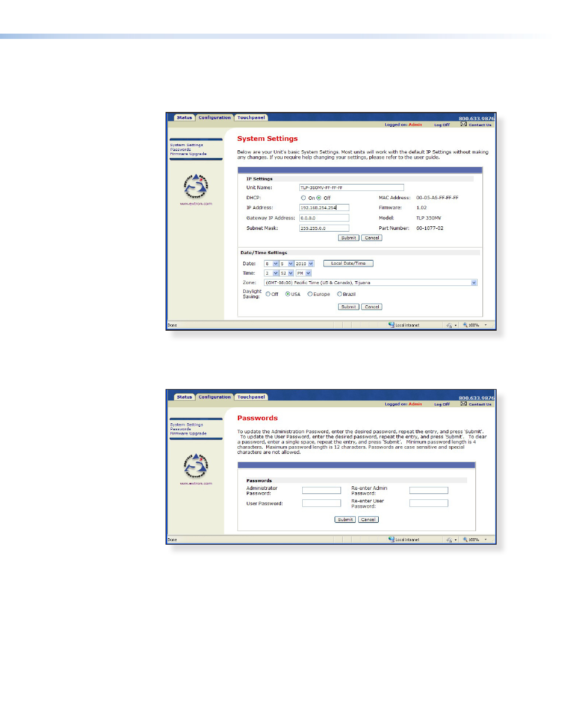Viewport: 562px width, 728px height.
Task: Open Firmware Upgrade sidebar link in System Settings window
Action: click(x=189, y=154)
